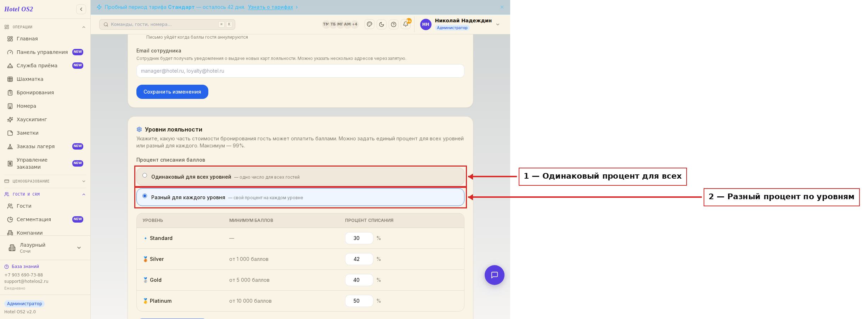Open the help question-mark icon

tap(394, 24)
